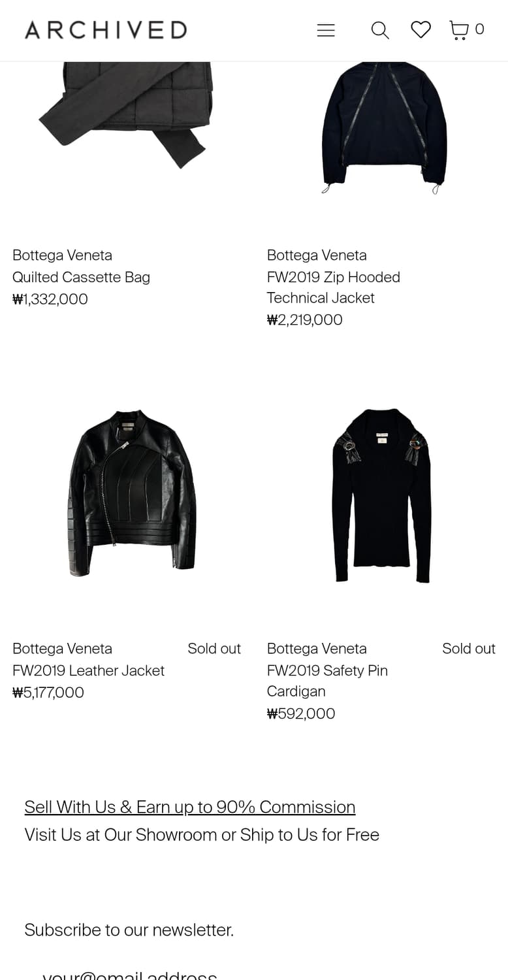Click FW2019 Zip Hooded Technical Jacket title
This screenshot has height=980, width=508.
(x=333, y=287)
